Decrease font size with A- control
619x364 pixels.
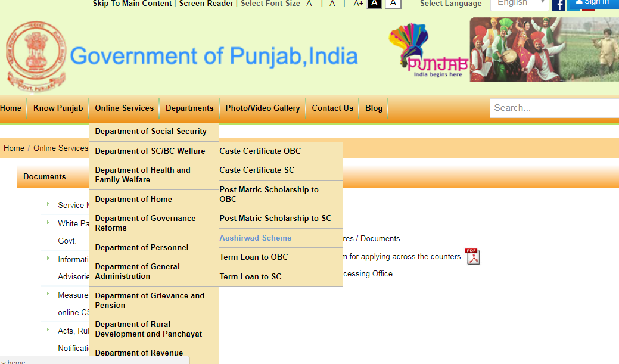click(310, 4)
